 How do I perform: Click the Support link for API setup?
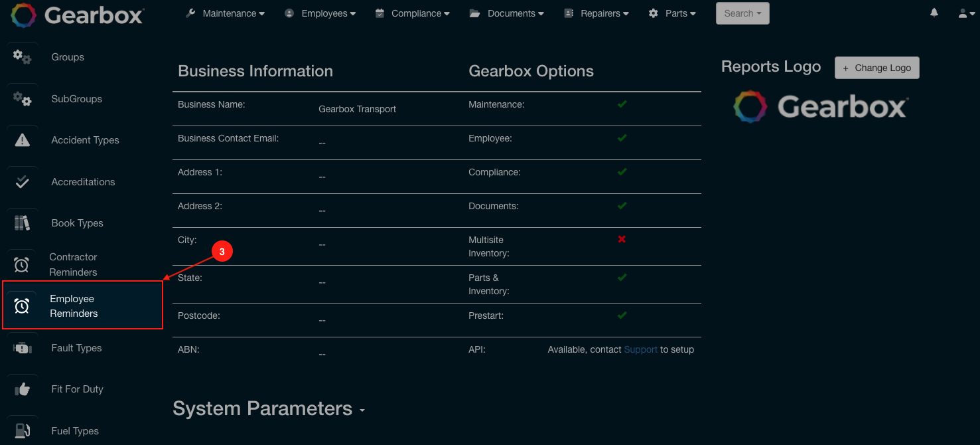[x=640, y=349]
